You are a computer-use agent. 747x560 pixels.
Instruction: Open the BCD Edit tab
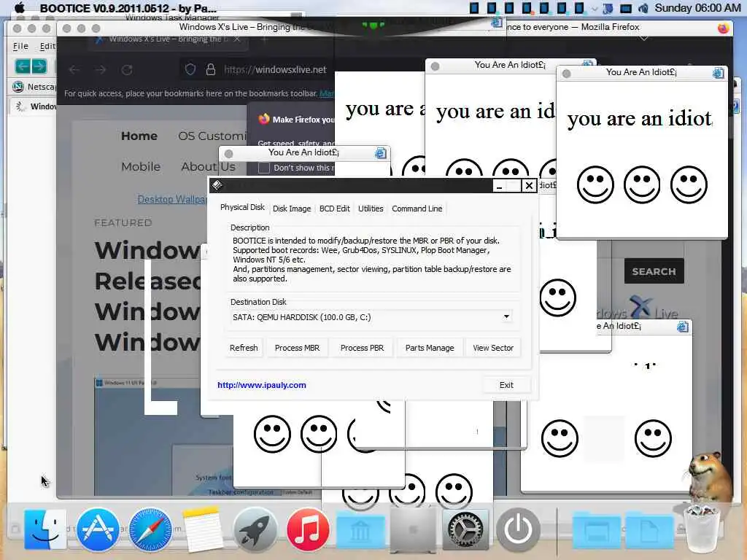tap(334, 209)
